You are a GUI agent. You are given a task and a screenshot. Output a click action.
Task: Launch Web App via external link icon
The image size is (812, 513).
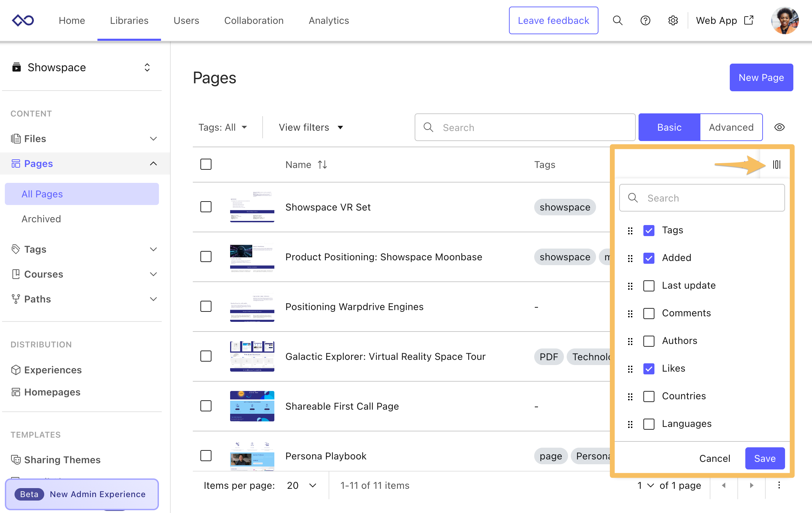point(748,20)
